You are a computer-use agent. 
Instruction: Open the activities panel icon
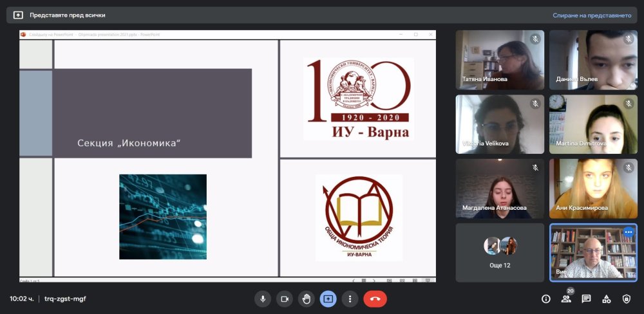tap(606, 299)
